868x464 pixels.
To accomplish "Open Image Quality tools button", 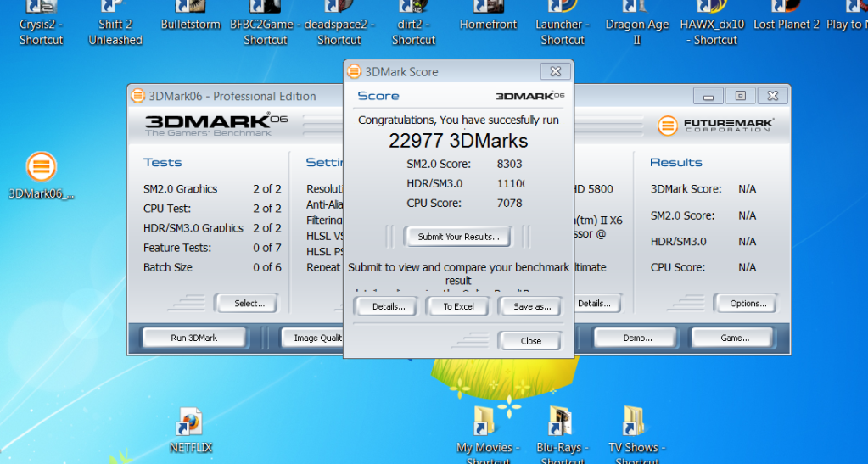I will click(313, 338).
